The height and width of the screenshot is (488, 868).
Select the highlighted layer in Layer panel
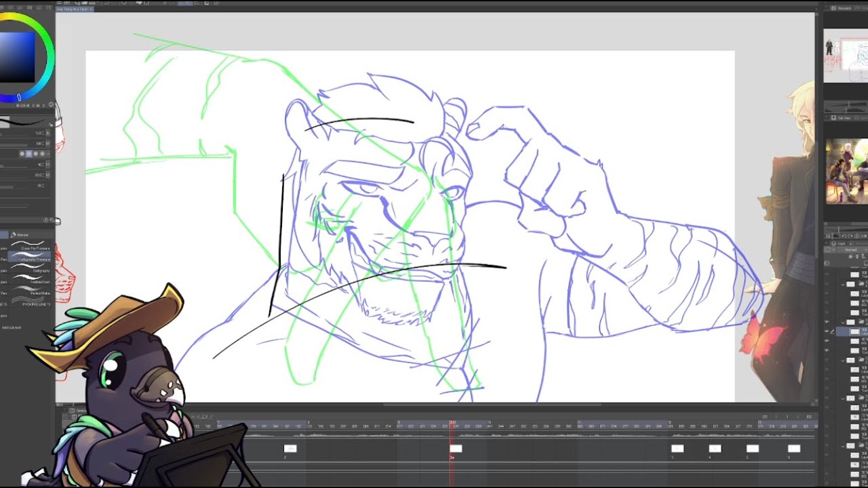tap(852, 331)
